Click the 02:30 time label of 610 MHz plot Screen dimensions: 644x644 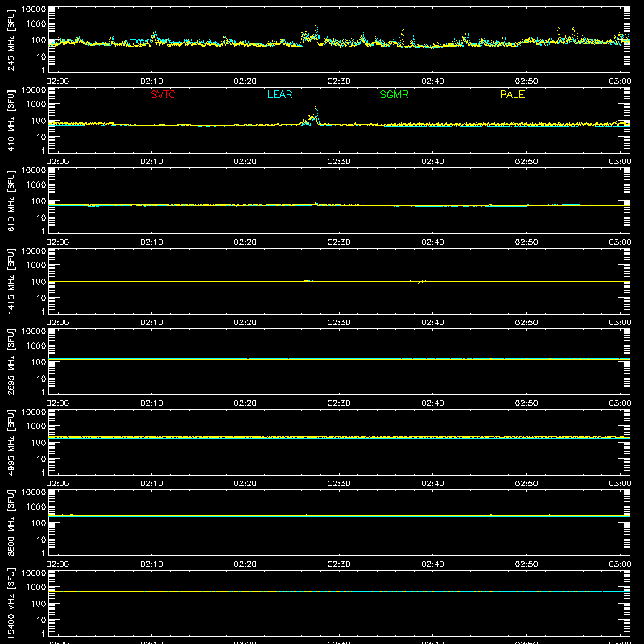(x=339, y=242)
